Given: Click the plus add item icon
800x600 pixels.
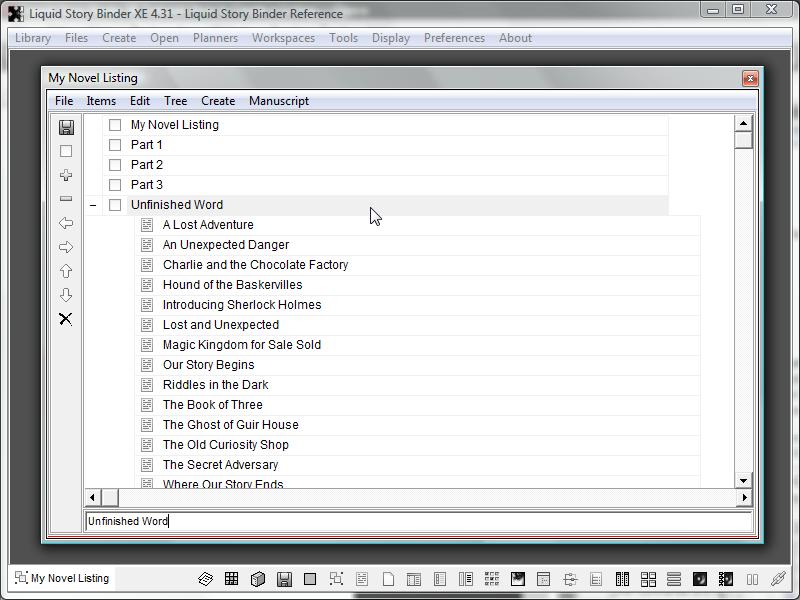Looking at the screenshot, I should click(x=66, y=175).
